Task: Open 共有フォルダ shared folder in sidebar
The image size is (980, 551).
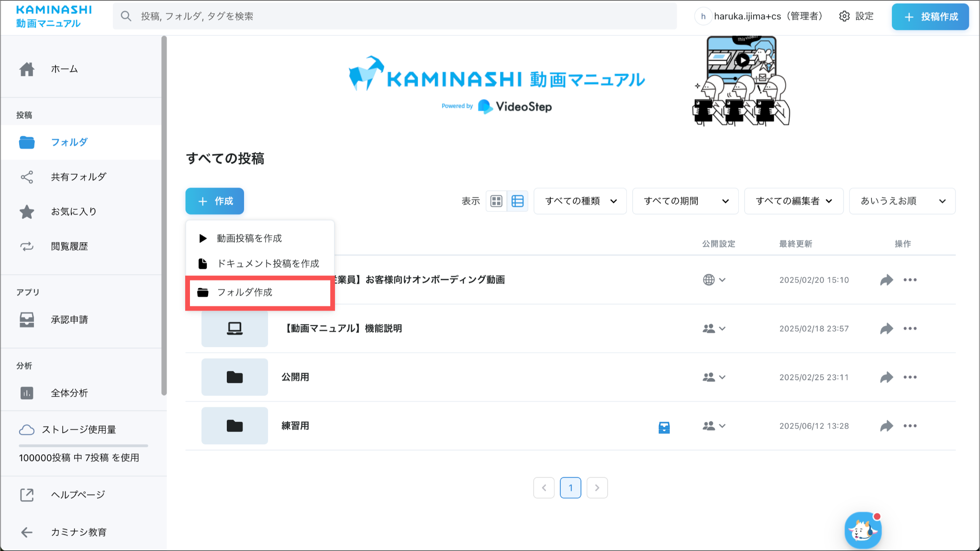Action: click(78, 177)
